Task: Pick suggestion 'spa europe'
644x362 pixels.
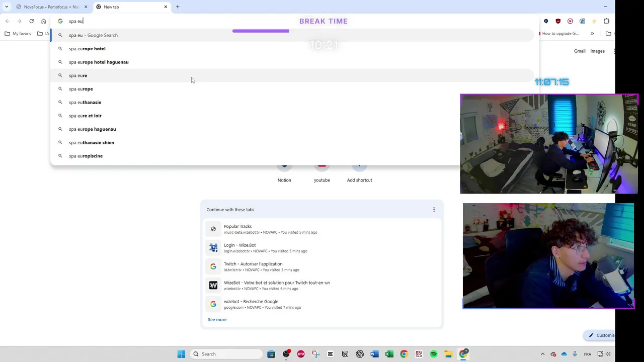Action: pos(292,89)
